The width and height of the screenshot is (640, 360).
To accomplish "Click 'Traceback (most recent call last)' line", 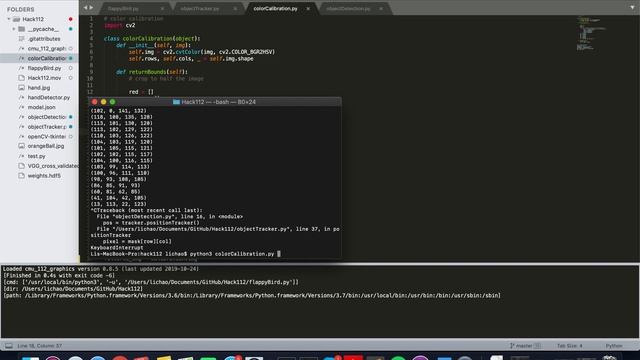I will coord(146,210).
